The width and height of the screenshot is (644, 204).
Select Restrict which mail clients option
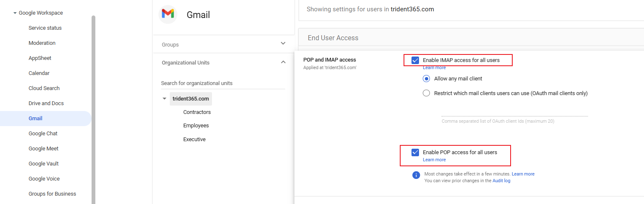tap(426, 93)
